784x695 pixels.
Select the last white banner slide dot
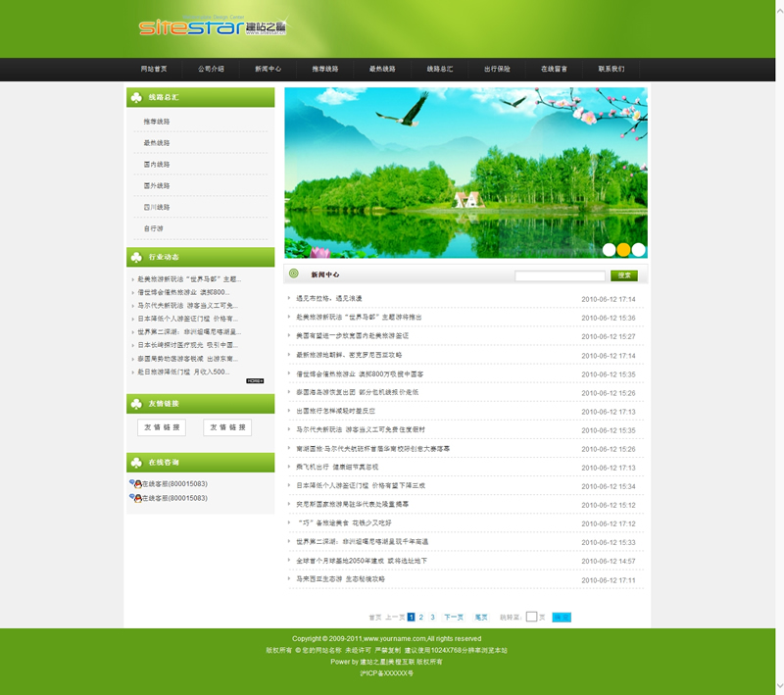(638, 250)
